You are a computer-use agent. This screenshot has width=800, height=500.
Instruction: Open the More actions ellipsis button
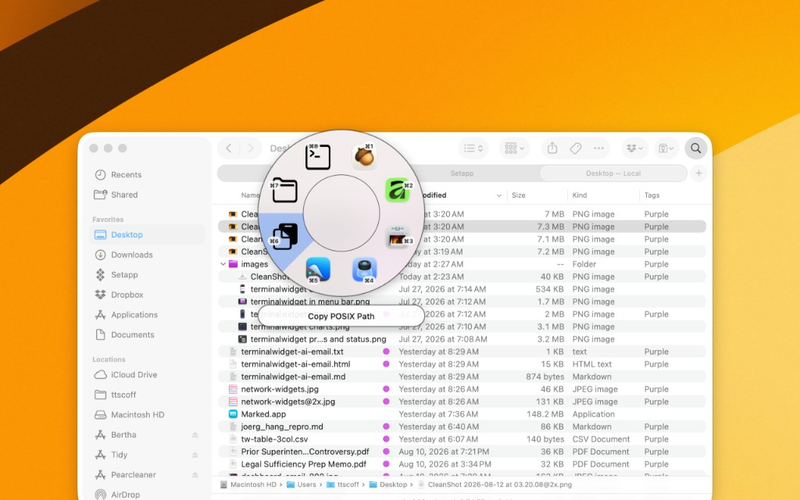click(x=599, y=148)
